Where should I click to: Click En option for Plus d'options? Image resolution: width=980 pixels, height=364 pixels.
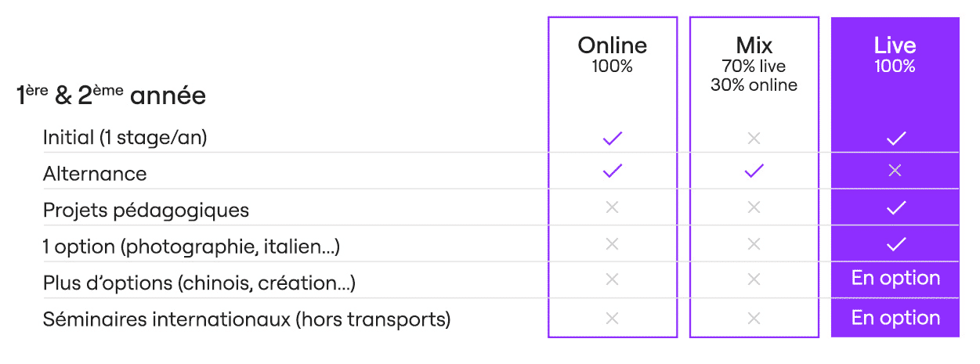pos(895,279)
